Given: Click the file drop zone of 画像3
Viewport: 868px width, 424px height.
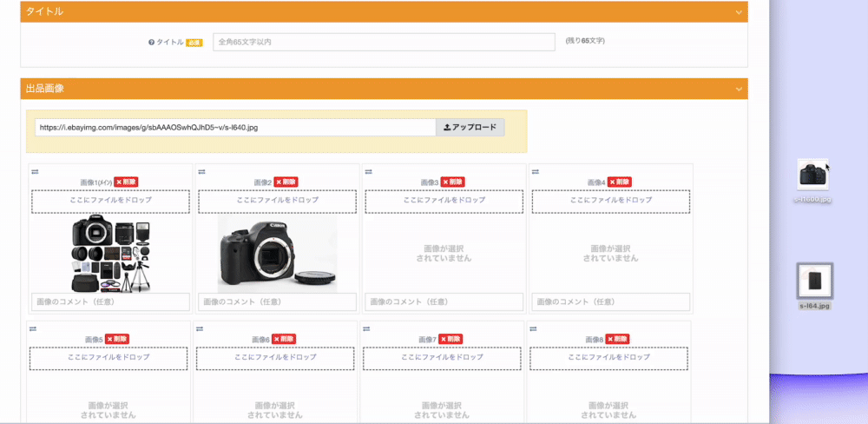Looking at the screenshot, I should pyautogui.click(x=444, y=202).
